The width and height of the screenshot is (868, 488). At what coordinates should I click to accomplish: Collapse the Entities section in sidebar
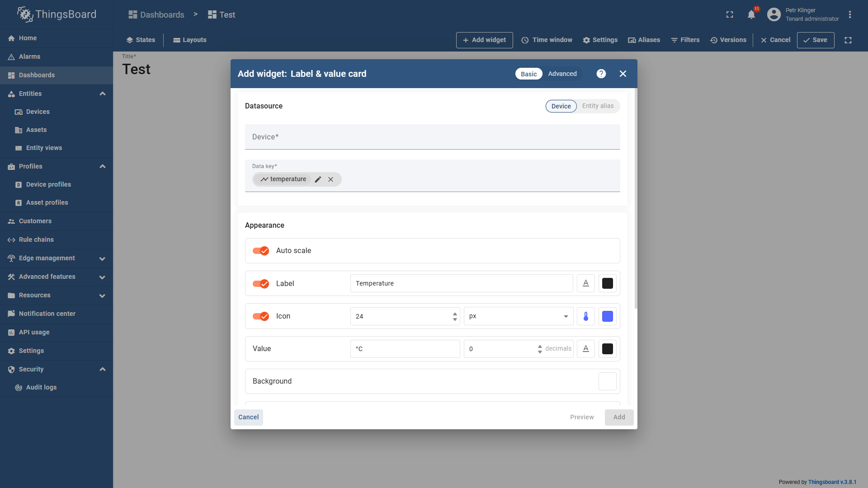[x=103, y=94]
